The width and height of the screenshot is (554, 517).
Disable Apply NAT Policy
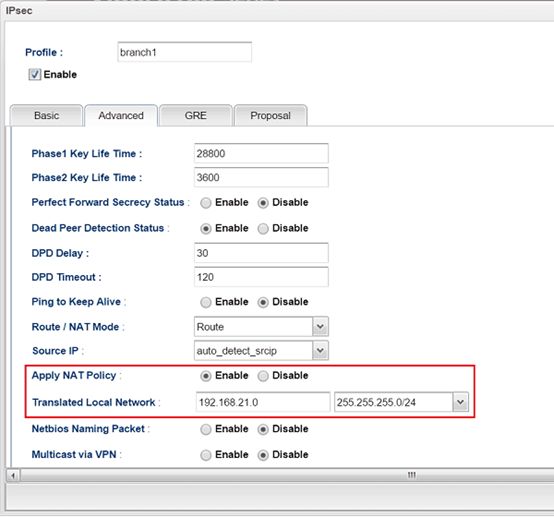[263, 376]
